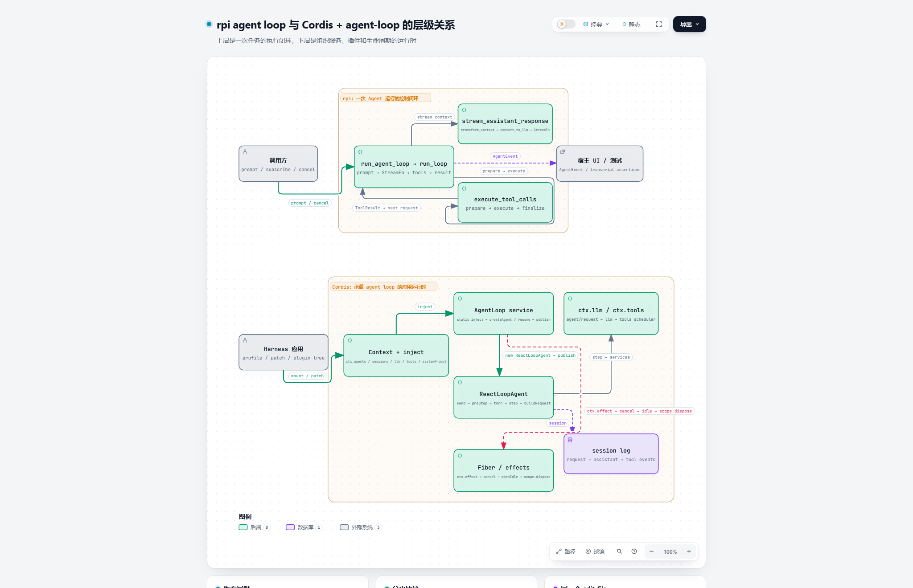Click the 'ctx.effect → cancel → idle → scope.dispose' label
Screen dimensions: 913x588
639,411
